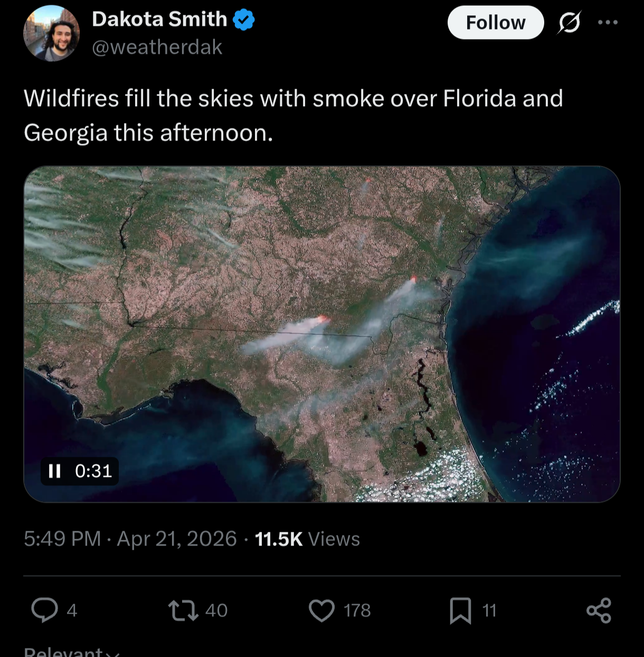
Task: Follow Dakota Smith
Action: point(495,23)
